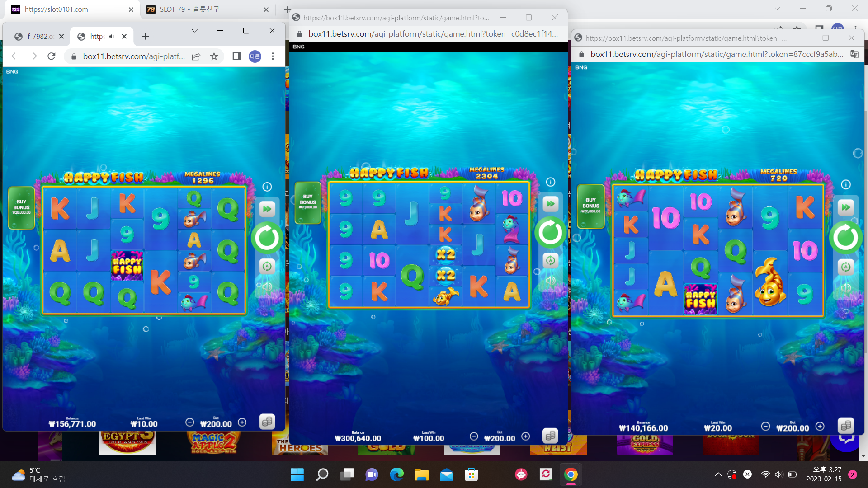Increase the bet in the right game window
The width and height of the screenshot is (868, 488).
(x=820, y=426)
